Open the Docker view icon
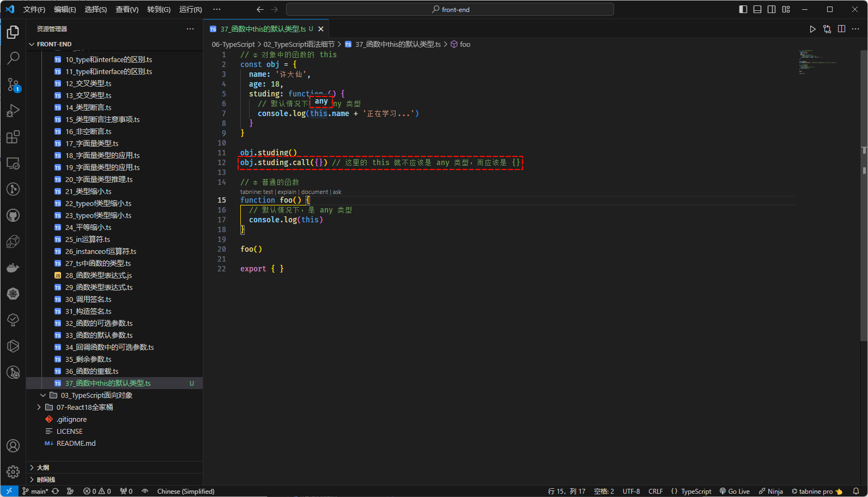This screenshot has height=497, width=868. pos(13,268)
